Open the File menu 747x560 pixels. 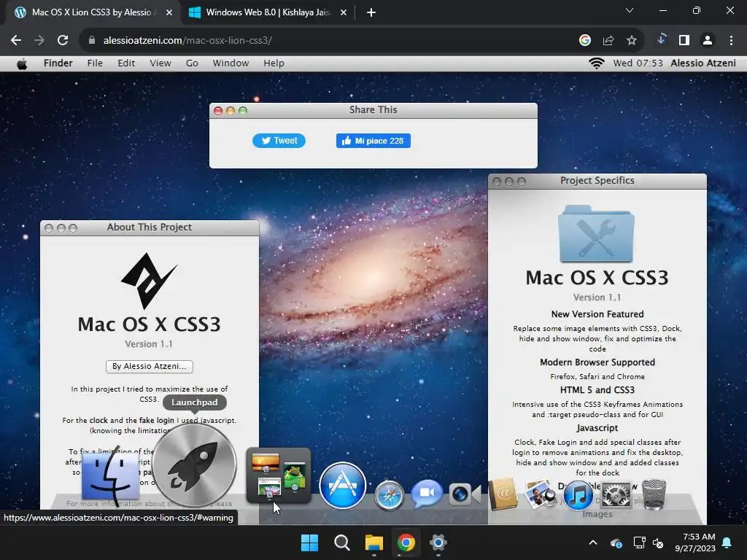click(x=95, y=63)
